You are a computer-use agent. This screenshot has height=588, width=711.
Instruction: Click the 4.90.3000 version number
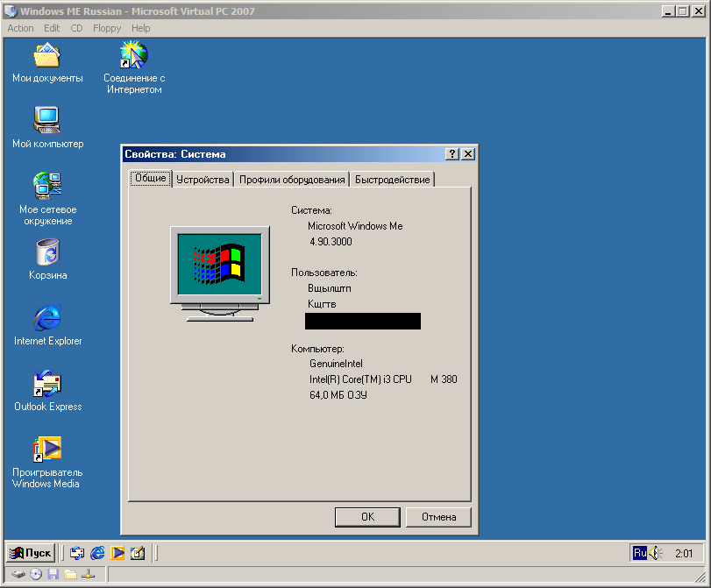[x=331, y=242]
